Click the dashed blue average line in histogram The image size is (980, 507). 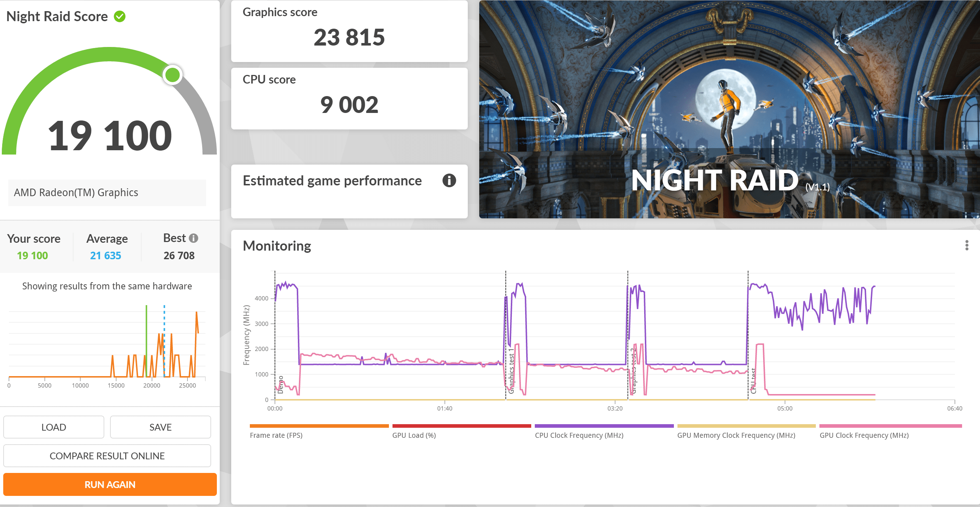(164, 341)
